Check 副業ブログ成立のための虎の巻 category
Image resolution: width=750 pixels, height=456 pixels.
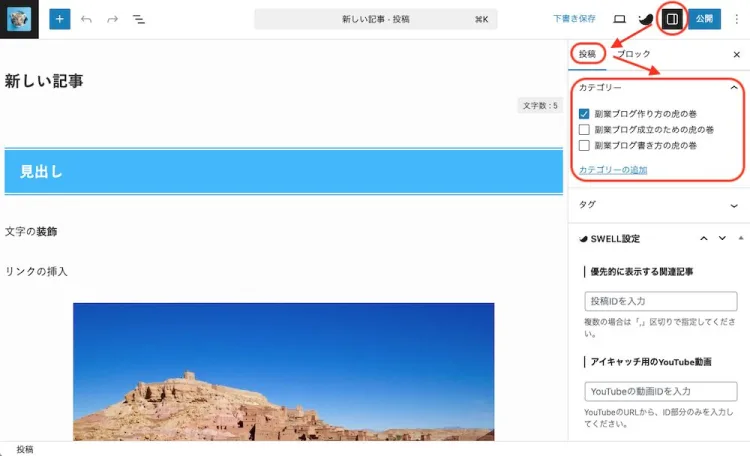pos(584,130)
